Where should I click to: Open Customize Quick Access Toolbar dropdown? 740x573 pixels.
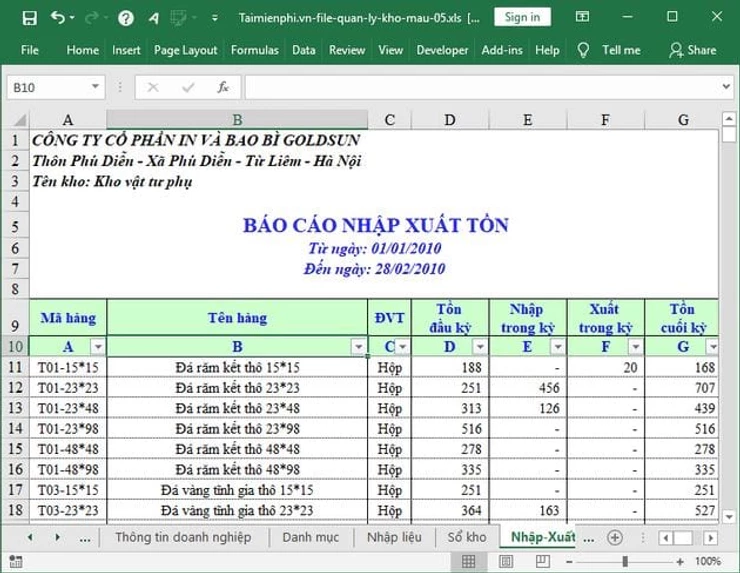point(215,18)
